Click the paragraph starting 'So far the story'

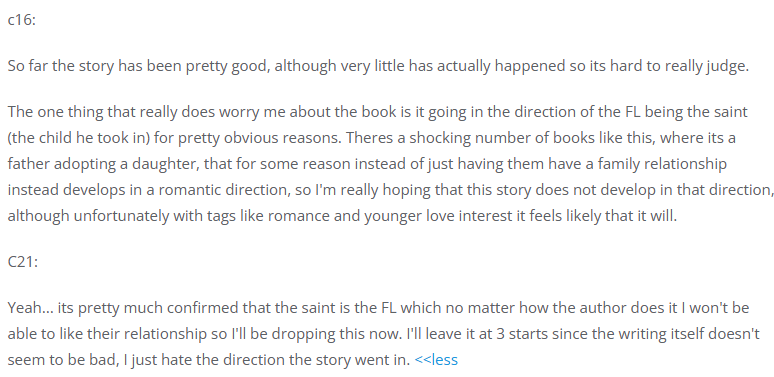coord(378,66)
